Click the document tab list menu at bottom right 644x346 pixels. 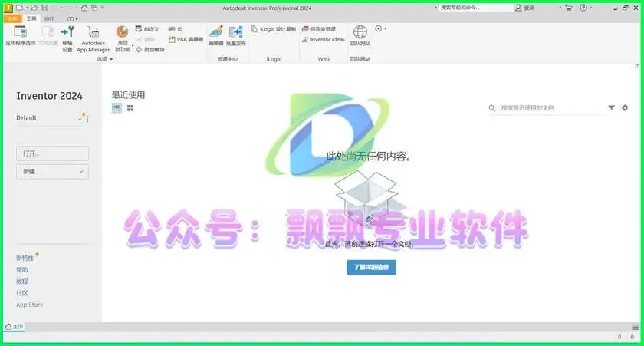click(x=636, y=327)
